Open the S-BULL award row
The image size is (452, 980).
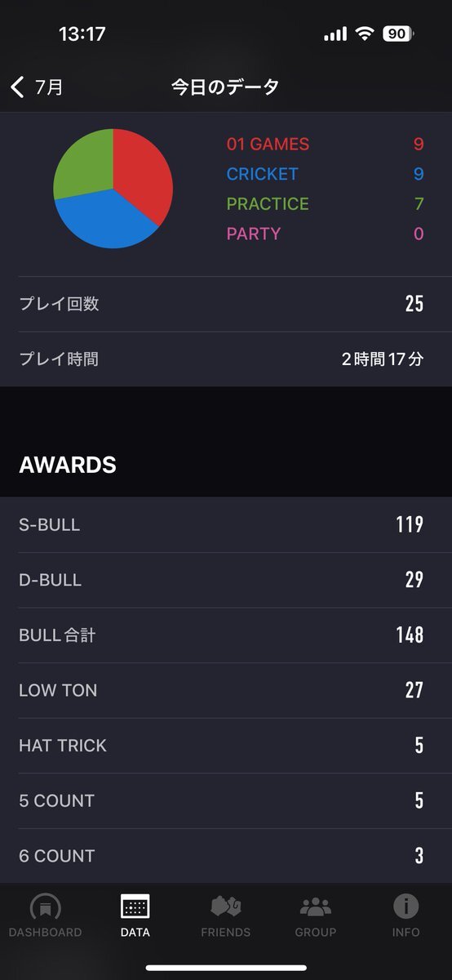(x=226, y=524)
